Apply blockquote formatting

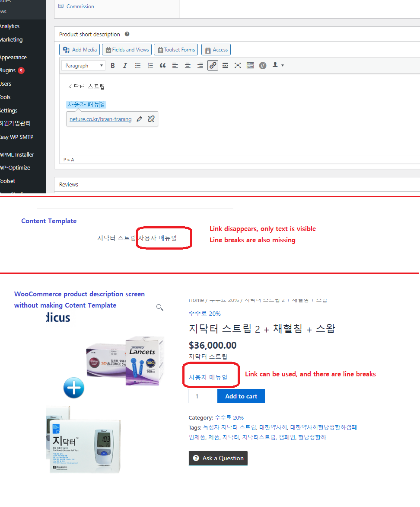(162, 66)
